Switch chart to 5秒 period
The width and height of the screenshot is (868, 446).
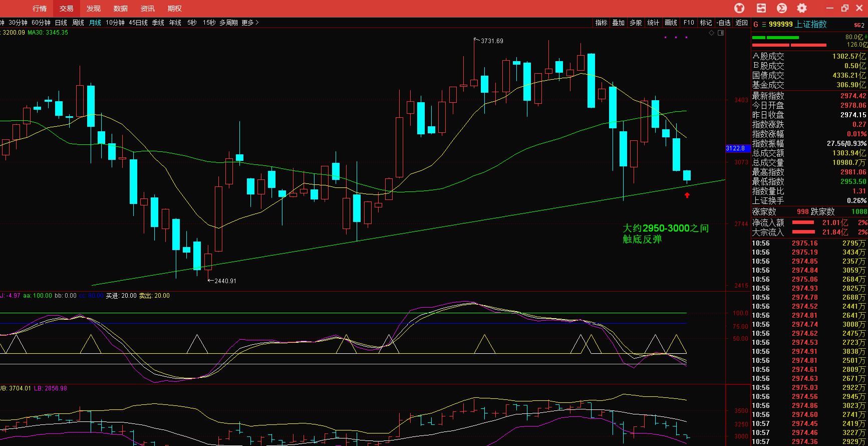[192, 23]
